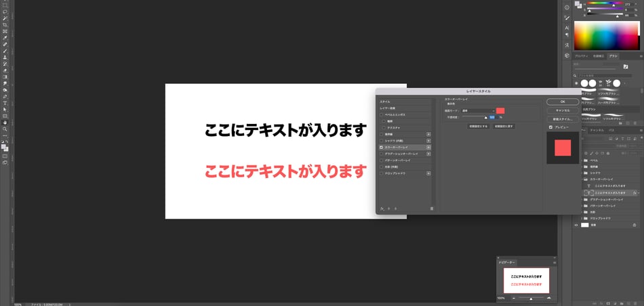Open the red overlay color swatch
The width and height of the screenshot is (644, 306).
(x=500, y=111)
